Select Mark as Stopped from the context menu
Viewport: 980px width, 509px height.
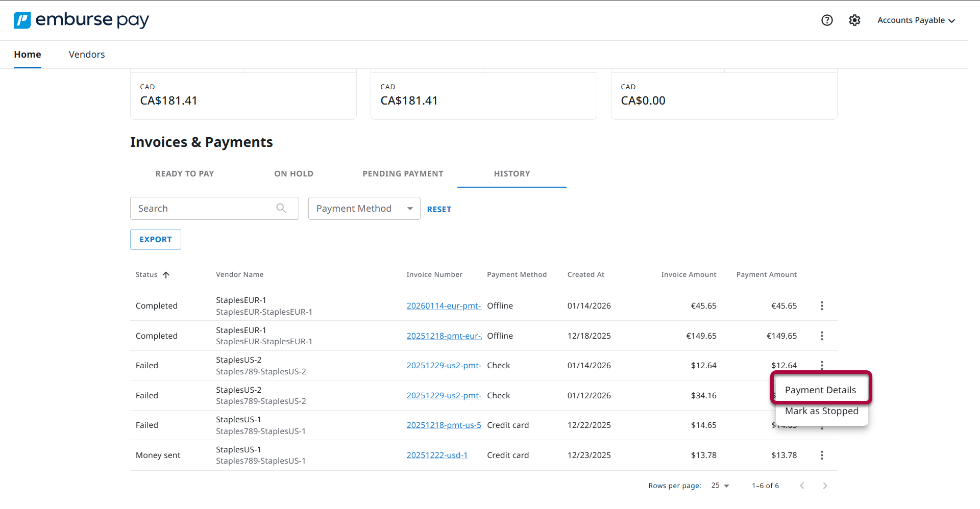(822, 411)
